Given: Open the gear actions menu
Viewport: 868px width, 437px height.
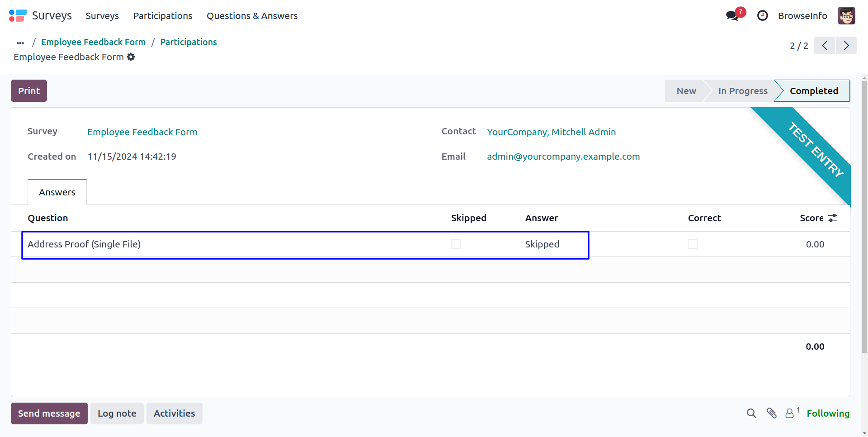Looking at the screenshot, I should [131, 57].
